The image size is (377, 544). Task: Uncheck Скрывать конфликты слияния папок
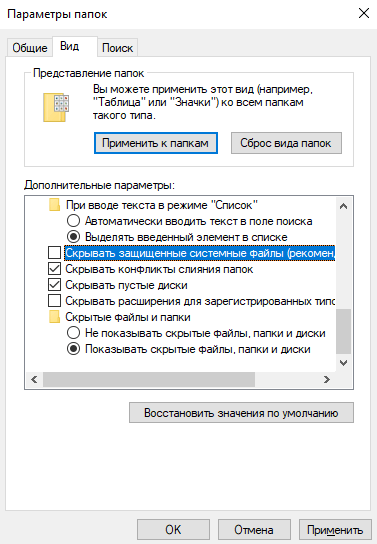point(54,269)
